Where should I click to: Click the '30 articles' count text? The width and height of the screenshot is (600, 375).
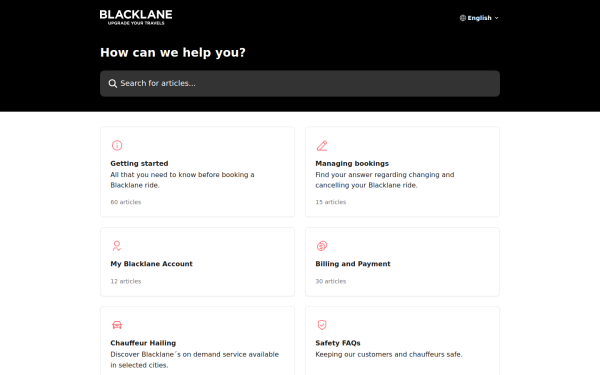tap(331, 281)
